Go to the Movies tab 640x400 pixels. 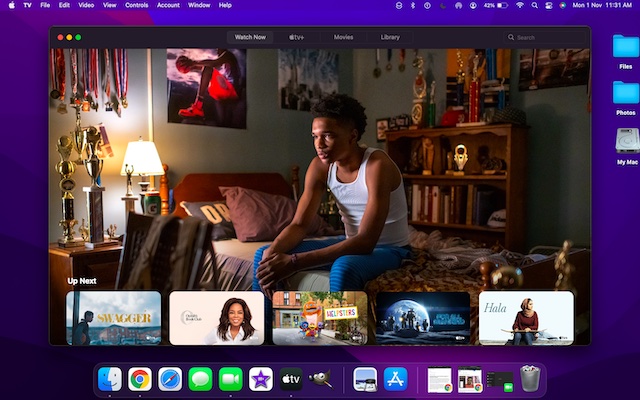tap(343, 37)
